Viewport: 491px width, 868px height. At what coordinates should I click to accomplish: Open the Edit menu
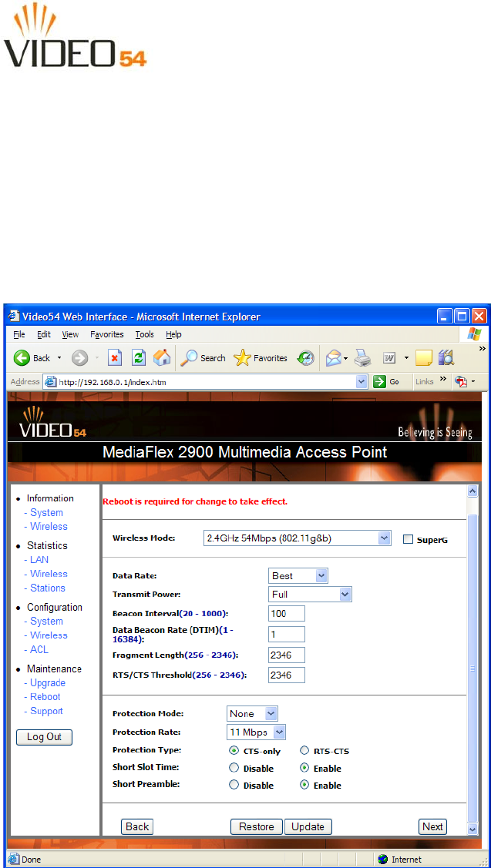[x=44, y=334]
